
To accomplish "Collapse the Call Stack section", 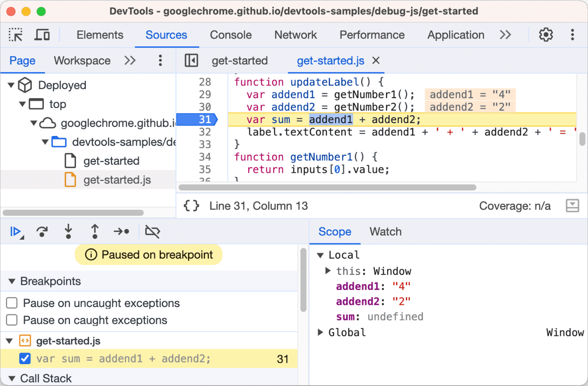I will click(12, 379).
